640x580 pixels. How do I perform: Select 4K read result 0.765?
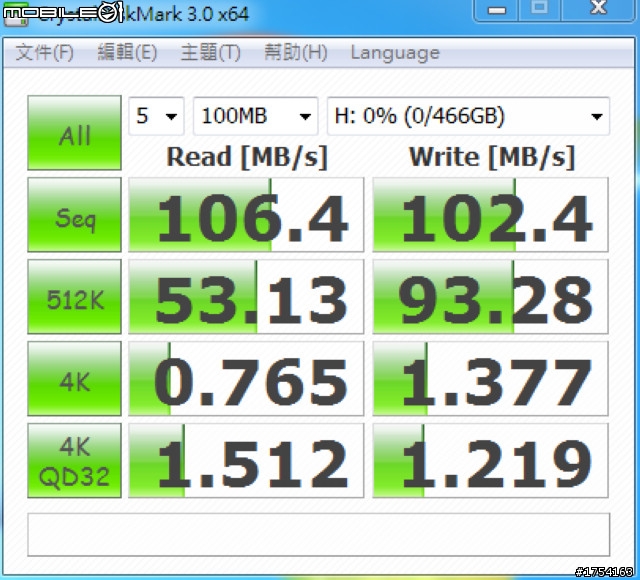tap(246, 379)
